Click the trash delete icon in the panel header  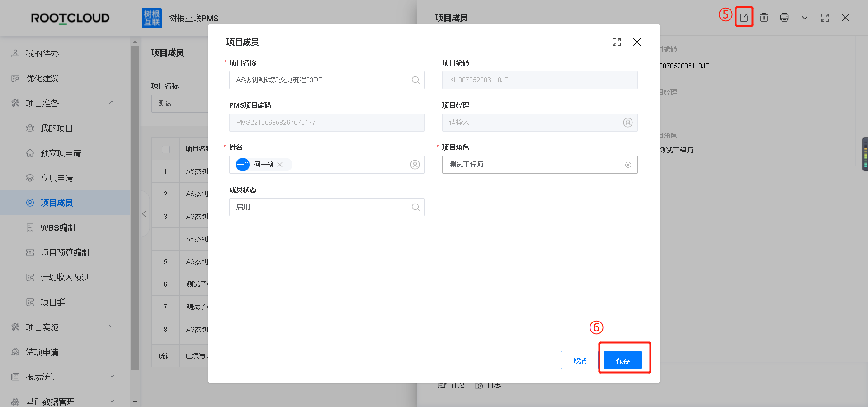click(x=764, y=18)
